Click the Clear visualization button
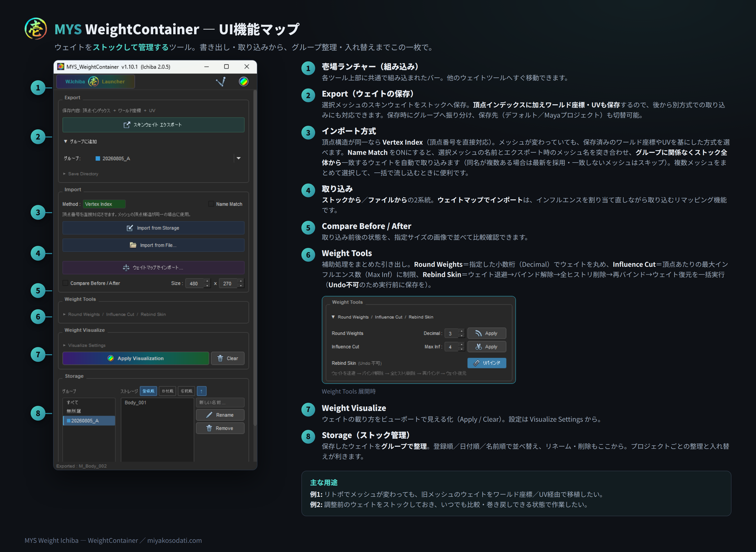This screenshot has height=552, width=756. 228,358
